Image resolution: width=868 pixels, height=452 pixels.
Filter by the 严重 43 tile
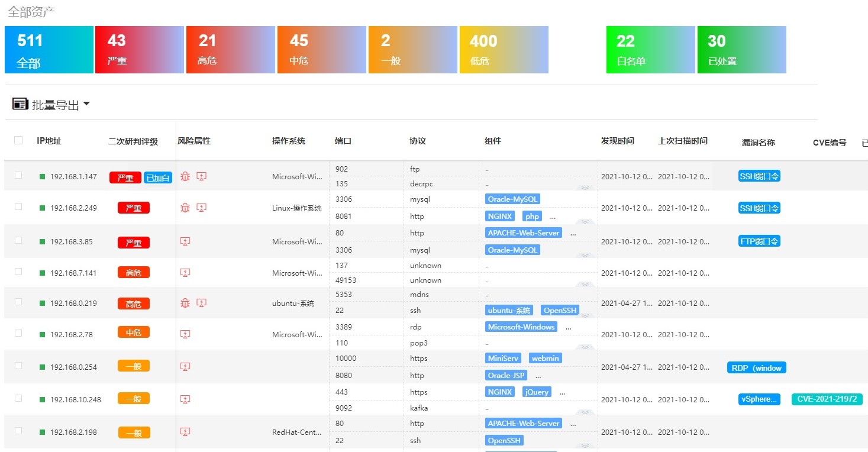point(140,50)
